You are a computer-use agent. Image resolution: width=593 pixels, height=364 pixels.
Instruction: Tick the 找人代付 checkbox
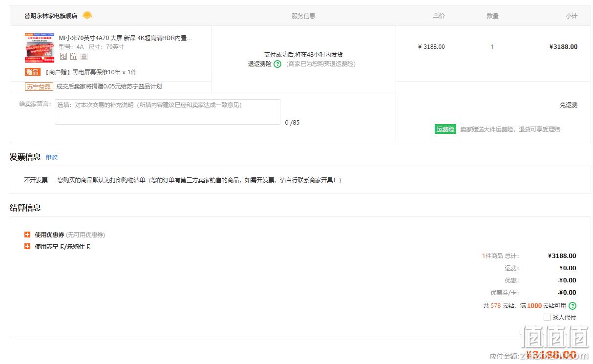coord(547,317)
